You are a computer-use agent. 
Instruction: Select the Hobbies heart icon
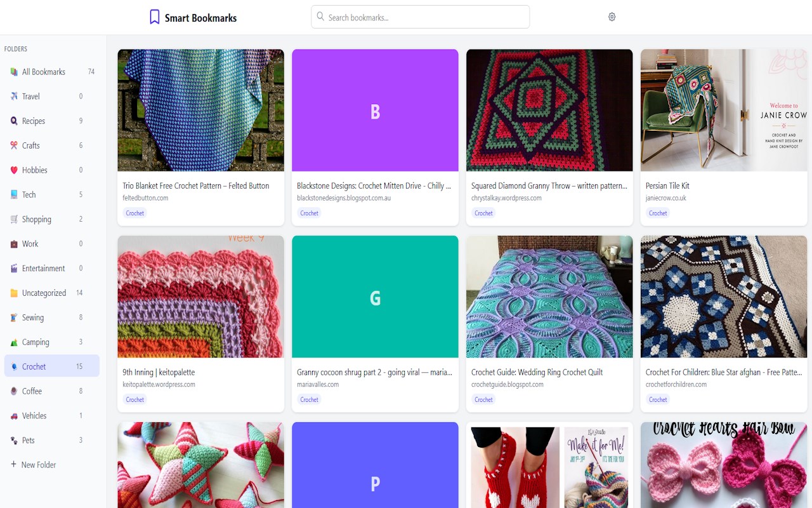point(14,170)
